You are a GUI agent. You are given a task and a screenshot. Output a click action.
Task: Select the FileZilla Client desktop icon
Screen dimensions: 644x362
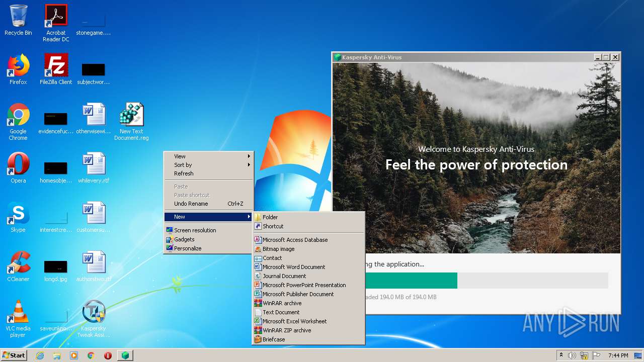[x=56, y=69]
